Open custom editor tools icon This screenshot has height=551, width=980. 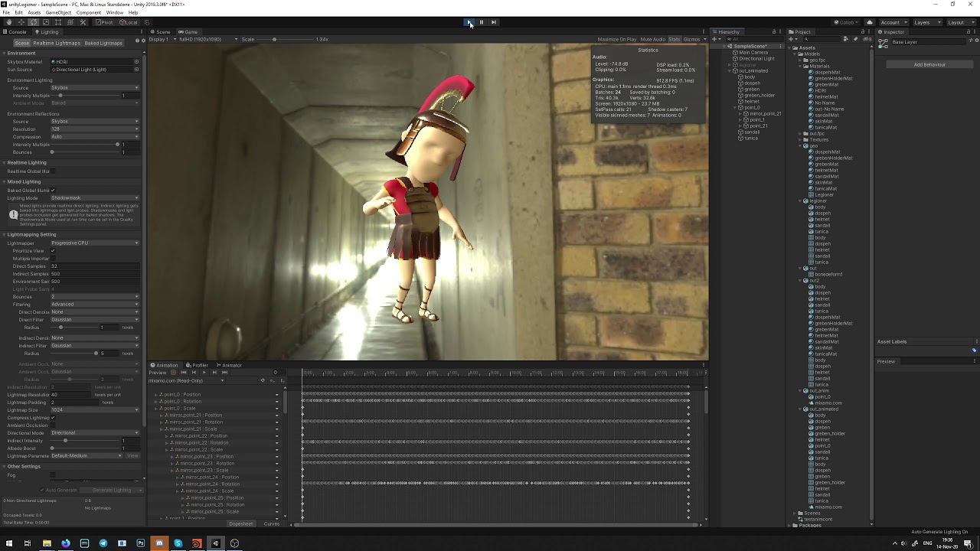83,22
